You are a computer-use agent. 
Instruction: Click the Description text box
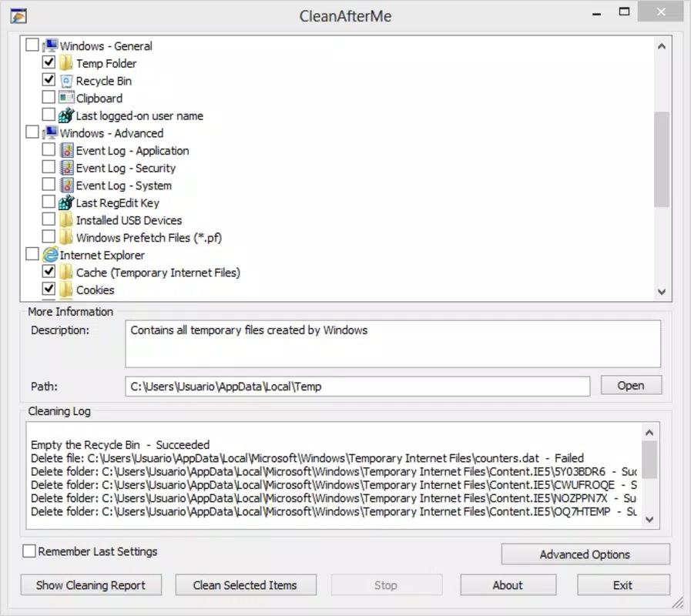pos(393,343)
